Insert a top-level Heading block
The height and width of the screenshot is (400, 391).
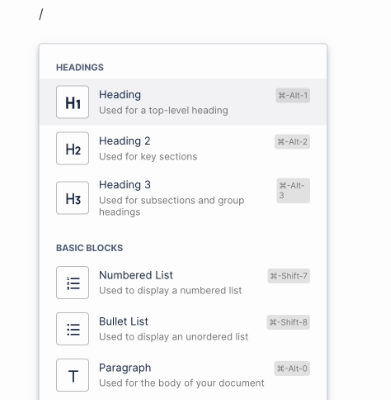coord(183,102)
